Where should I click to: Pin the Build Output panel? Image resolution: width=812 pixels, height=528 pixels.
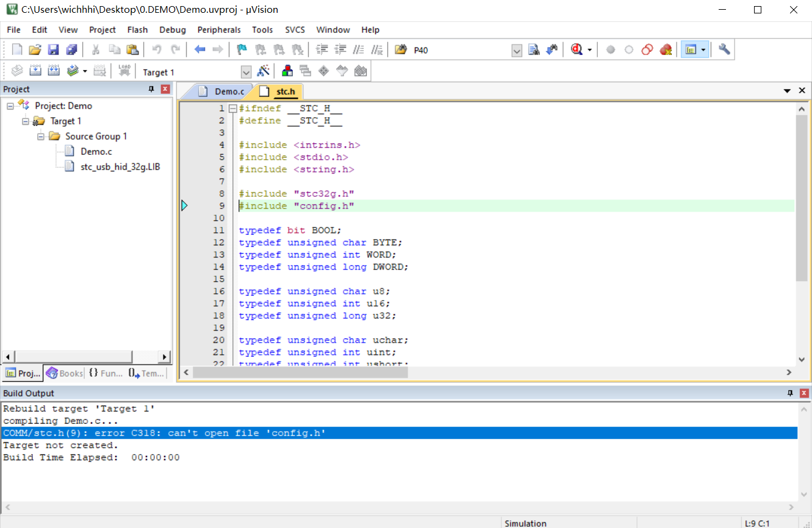click(x=790, y=393)
